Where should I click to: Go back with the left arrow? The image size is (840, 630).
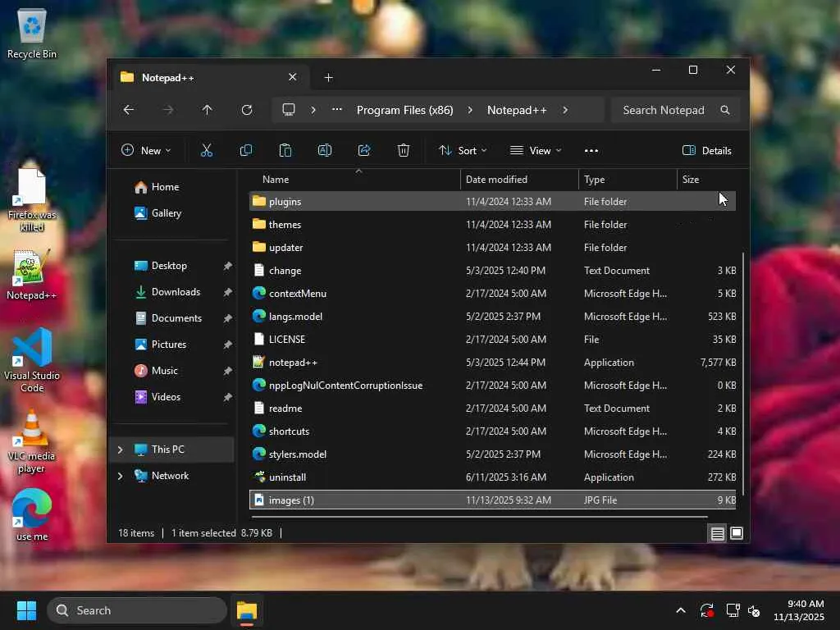pos(129,110)
